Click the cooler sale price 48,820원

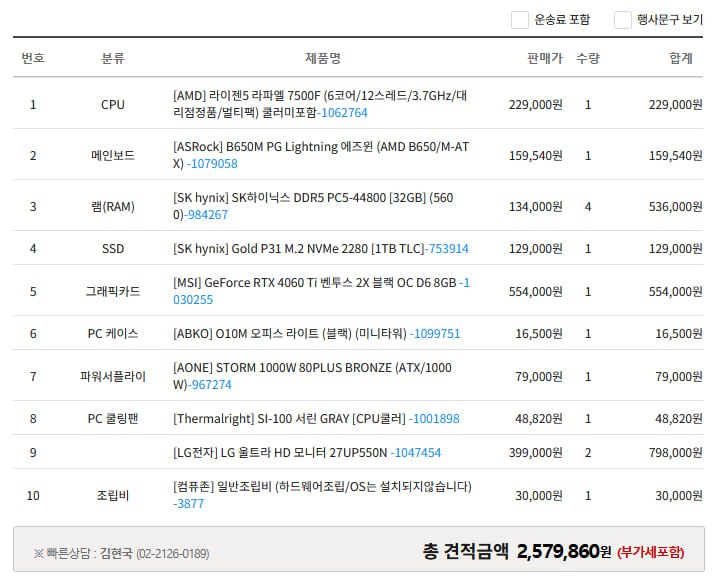click(539, 419)
